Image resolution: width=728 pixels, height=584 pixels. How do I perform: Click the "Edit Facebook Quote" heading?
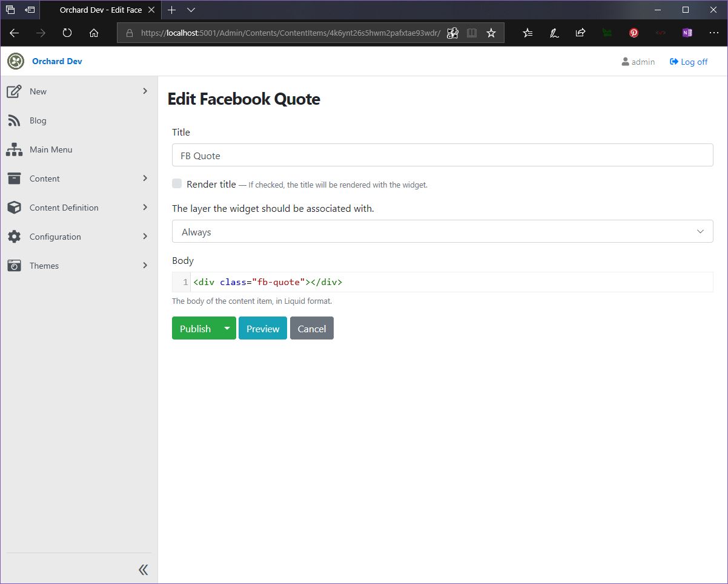click(x=243, y=99)
